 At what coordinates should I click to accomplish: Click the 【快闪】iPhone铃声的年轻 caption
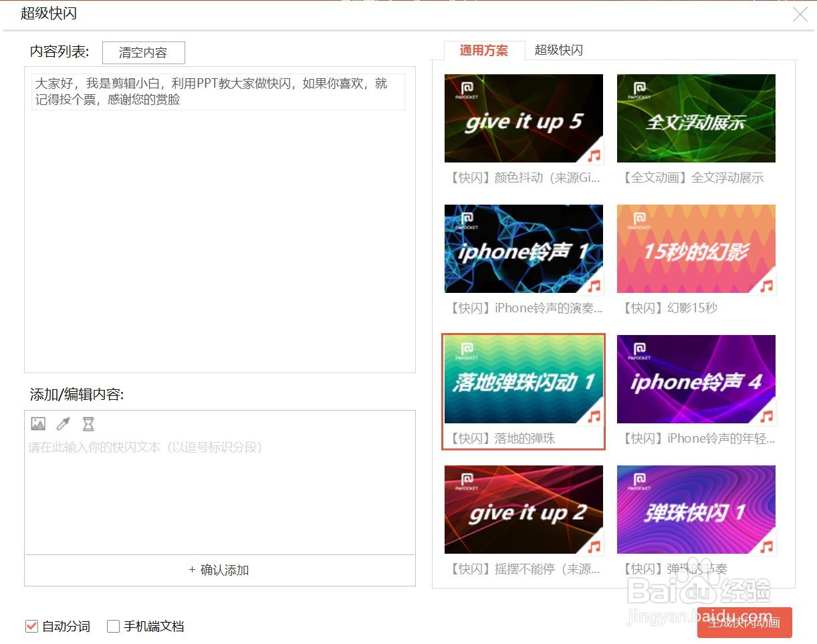pyautogui.click(x=698, y=439)
